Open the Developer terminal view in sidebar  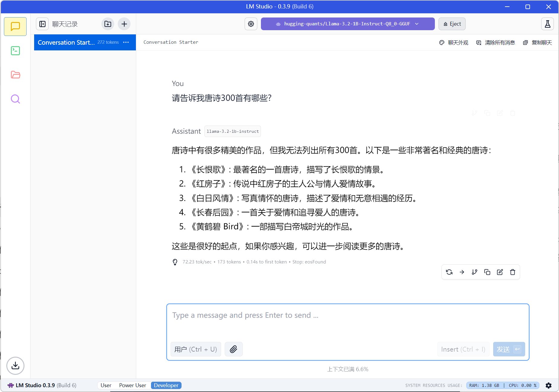click(15, 51)
